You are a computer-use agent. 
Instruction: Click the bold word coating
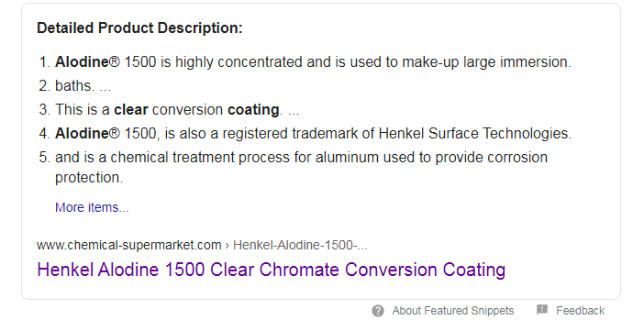point(253,110)
